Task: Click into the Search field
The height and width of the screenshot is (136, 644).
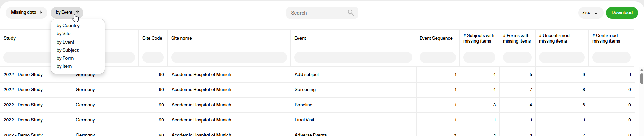Action: 316,13
